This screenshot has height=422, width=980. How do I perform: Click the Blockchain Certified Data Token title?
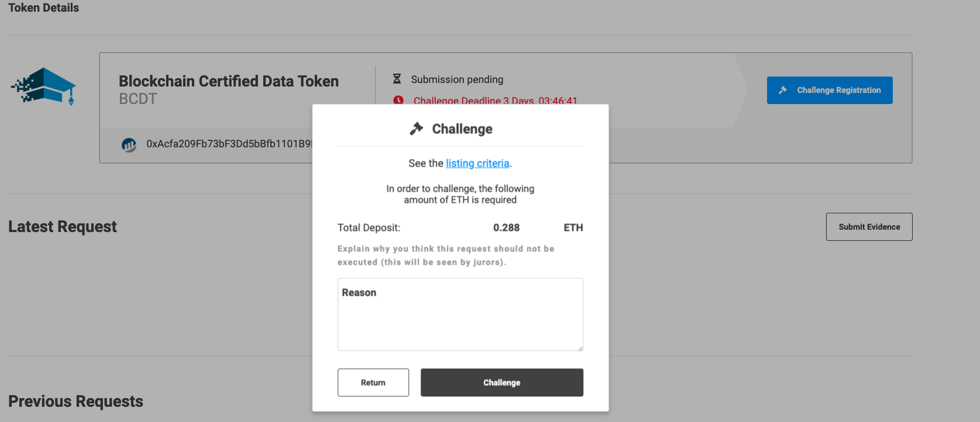(229, 81)
